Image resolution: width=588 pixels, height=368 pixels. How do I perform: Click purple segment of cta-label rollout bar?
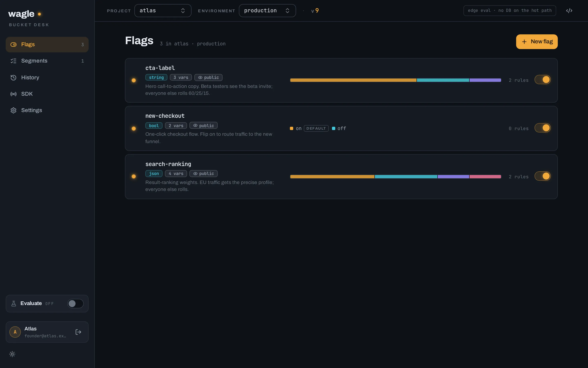[x=485, y=80]
